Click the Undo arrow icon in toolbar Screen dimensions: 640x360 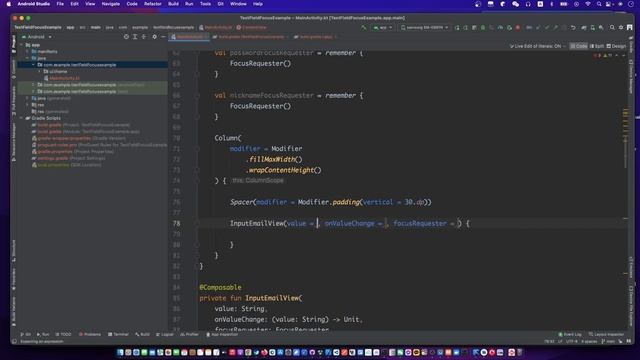[x=573, y=27]
